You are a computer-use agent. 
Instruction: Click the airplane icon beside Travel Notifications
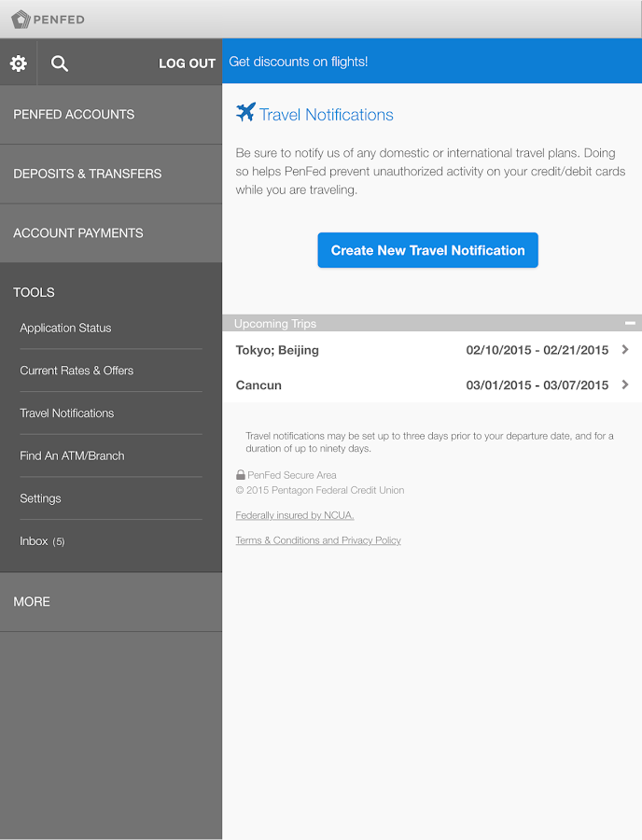tap(245, 113)
